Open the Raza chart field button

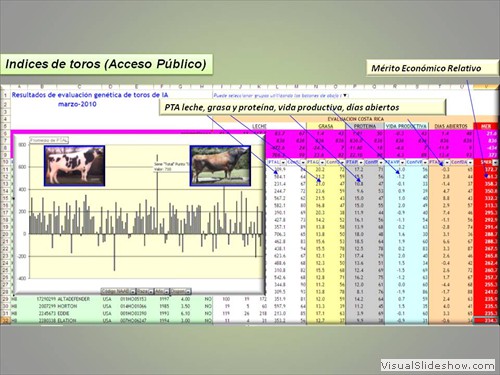click(x=145, y=291)
